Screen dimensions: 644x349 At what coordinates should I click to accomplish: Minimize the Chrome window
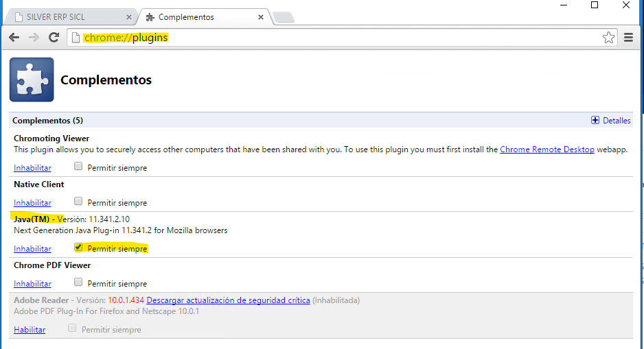pyautogui.click(x=564, y=5)
